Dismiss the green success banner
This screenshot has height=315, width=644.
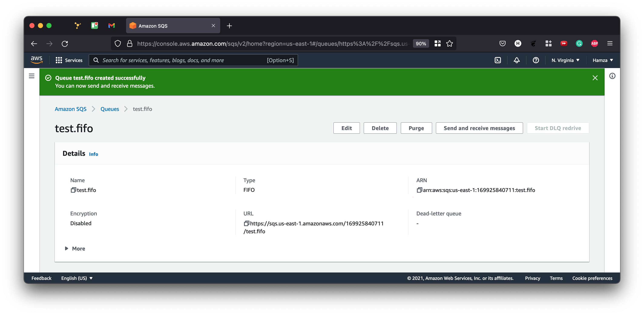595,78
